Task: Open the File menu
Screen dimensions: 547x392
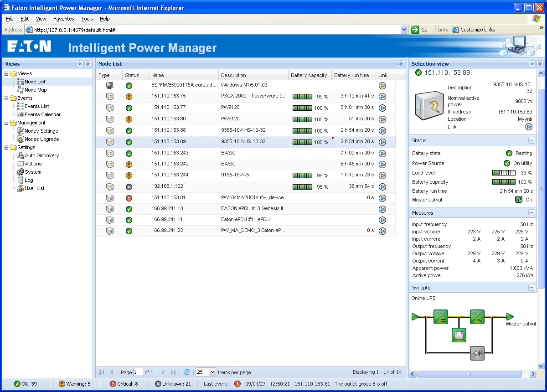Action: (x=10, y=19)
